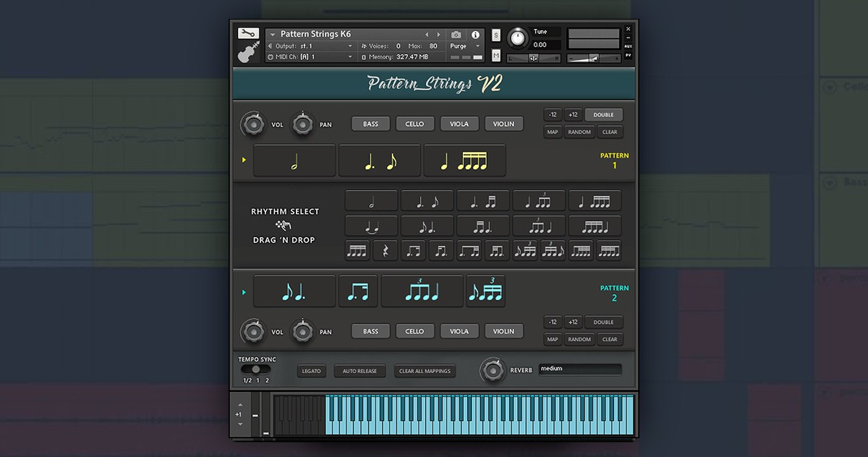Select the half note rhythm in Rhythm Select
868x457 pixels.
coord(371,201)
